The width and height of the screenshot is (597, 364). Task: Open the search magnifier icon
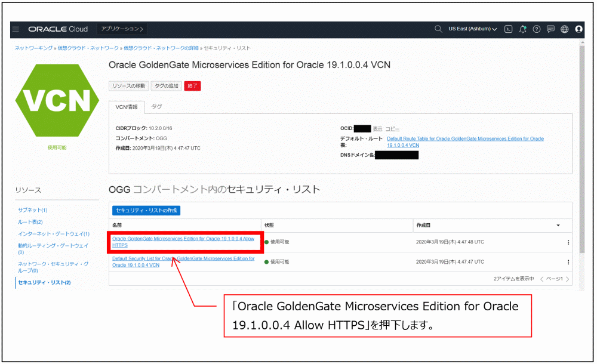coord(438,29)
